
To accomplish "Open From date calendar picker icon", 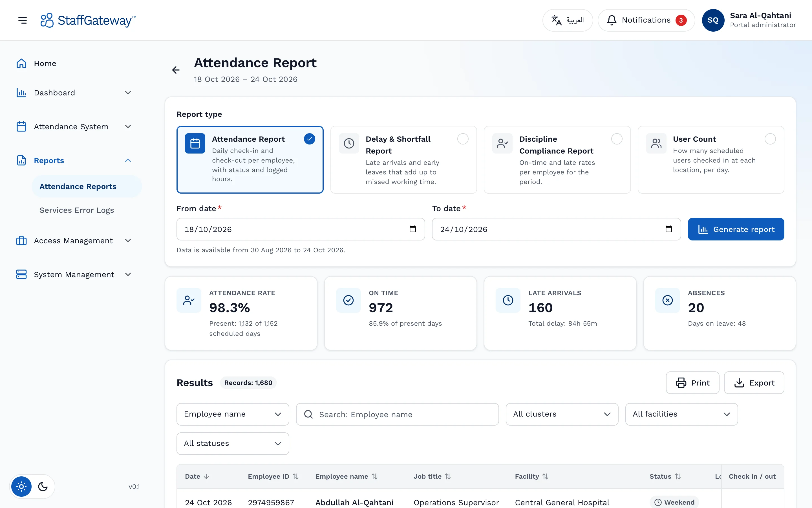I will coord(413,229).
